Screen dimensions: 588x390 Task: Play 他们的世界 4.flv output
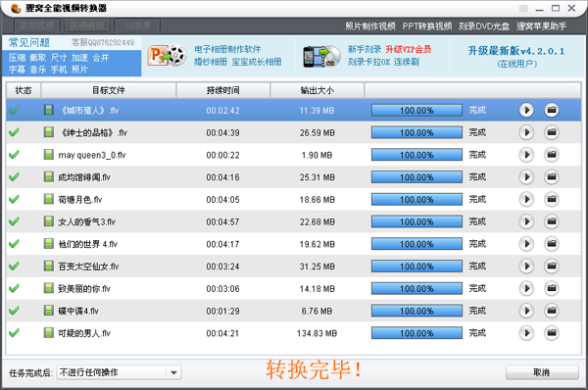coord(526,244)
